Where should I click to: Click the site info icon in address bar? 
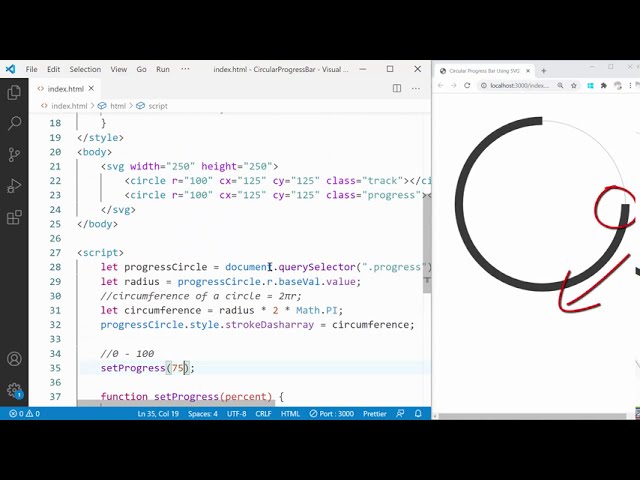[484, 85]
